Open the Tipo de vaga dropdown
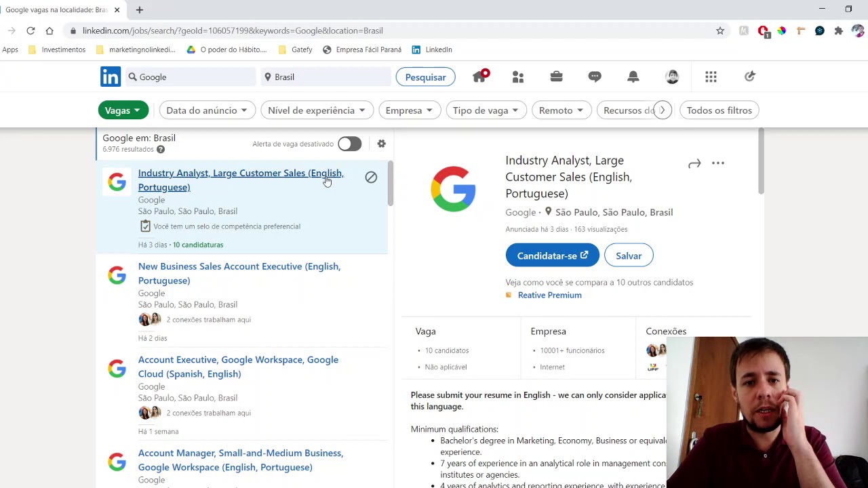The image size is (868, 488). (486, 110)
